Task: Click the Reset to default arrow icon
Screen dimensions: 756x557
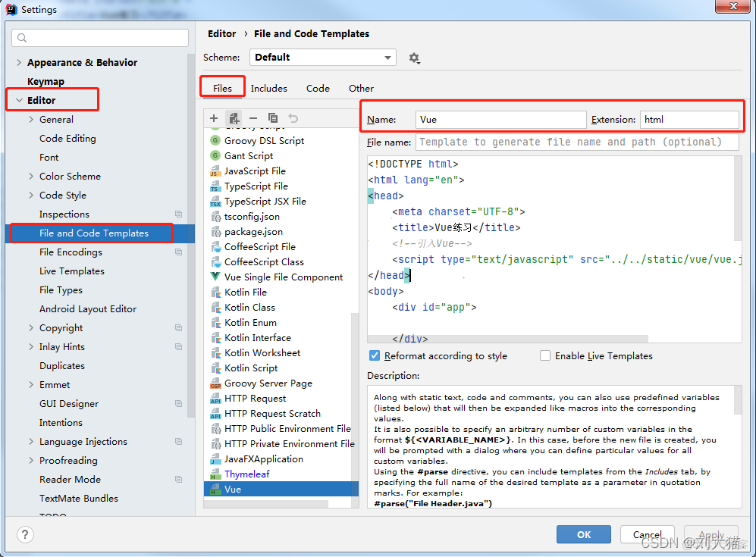Action: (293, 118)
